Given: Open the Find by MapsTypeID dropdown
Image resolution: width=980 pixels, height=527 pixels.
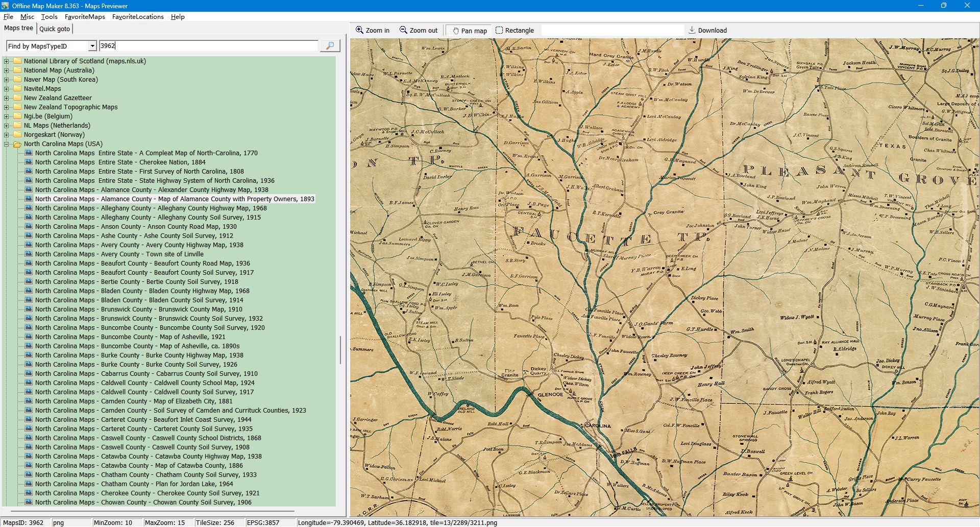Looking at the screenshot, I should click(x=92, y=46).
